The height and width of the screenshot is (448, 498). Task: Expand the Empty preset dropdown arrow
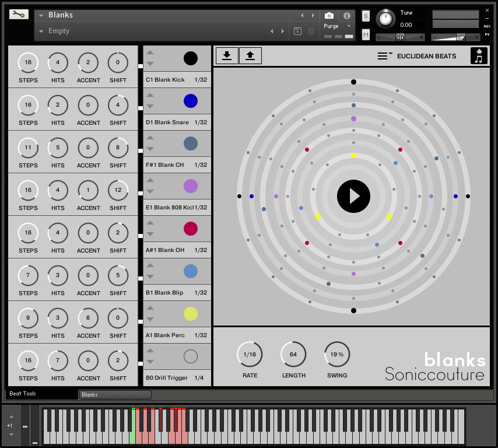tap(41, 31)
